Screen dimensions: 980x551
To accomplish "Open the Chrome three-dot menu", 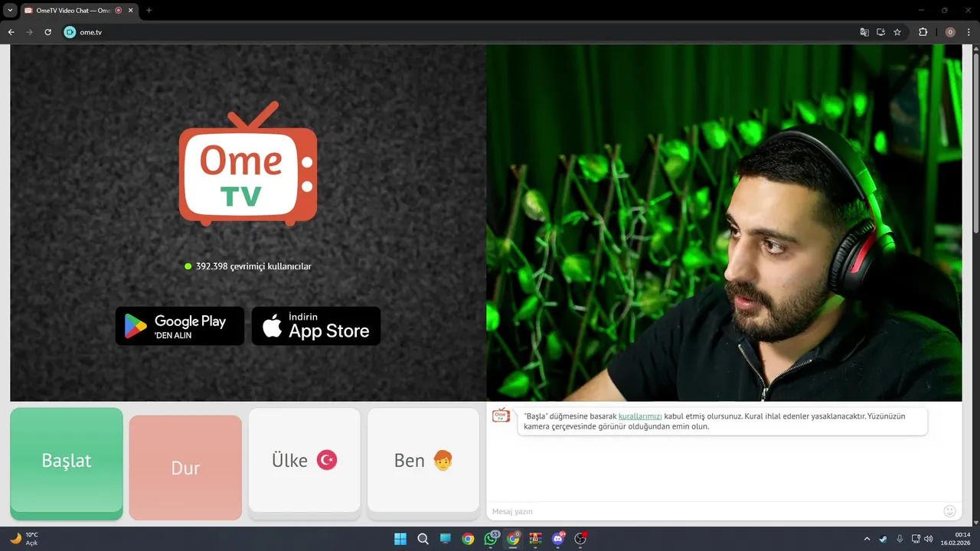I will point(969,32).
